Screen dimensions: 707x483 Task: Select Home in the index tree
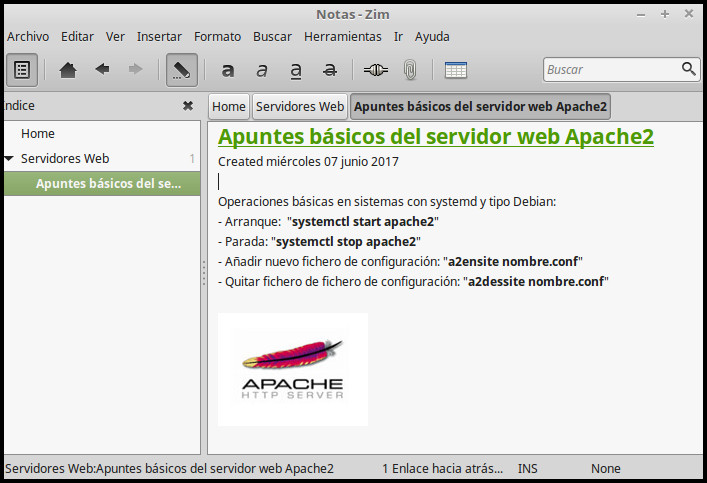click(x=38, y=133)
